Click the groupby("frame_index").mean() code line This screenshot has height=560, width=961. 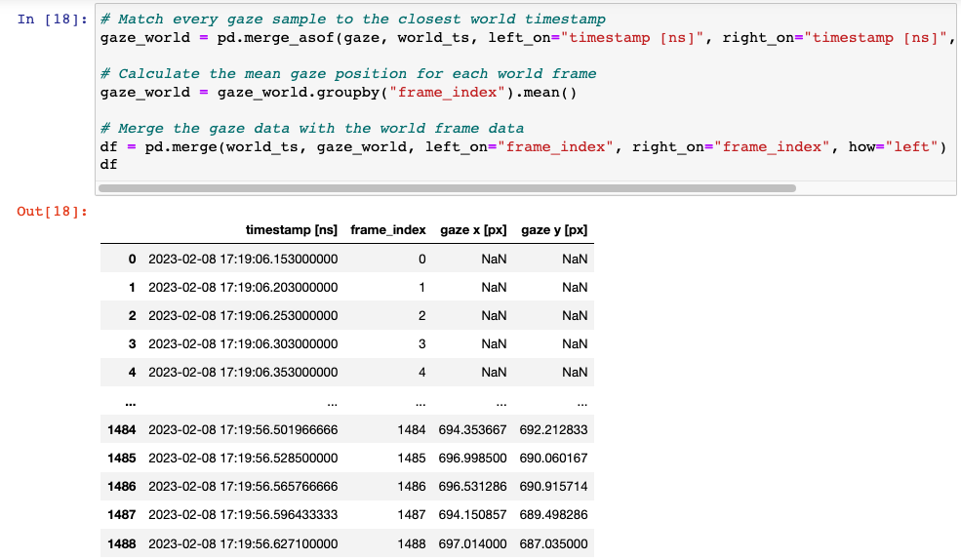tap(339, 93)
